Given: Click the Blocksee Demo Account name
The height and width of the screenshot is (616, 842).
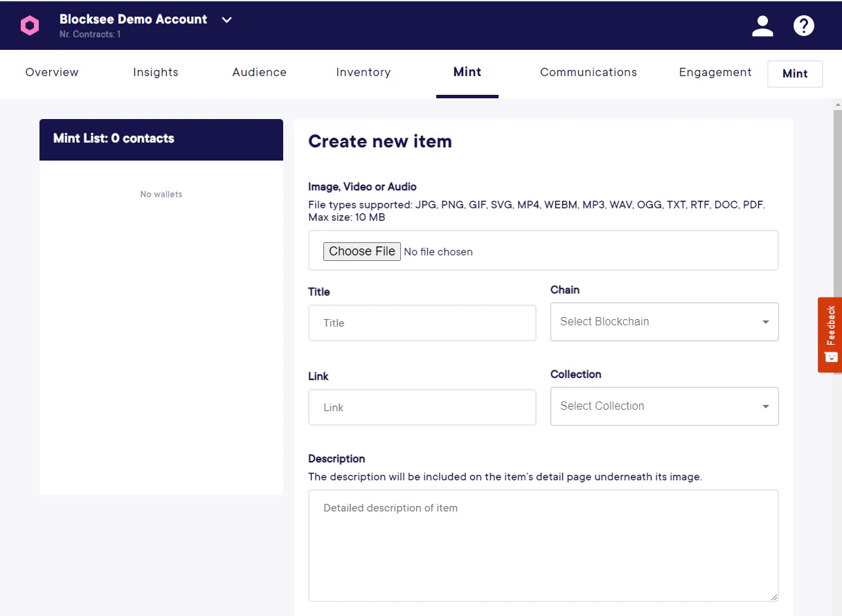Looking at the screenshot, I should [133, 19].
